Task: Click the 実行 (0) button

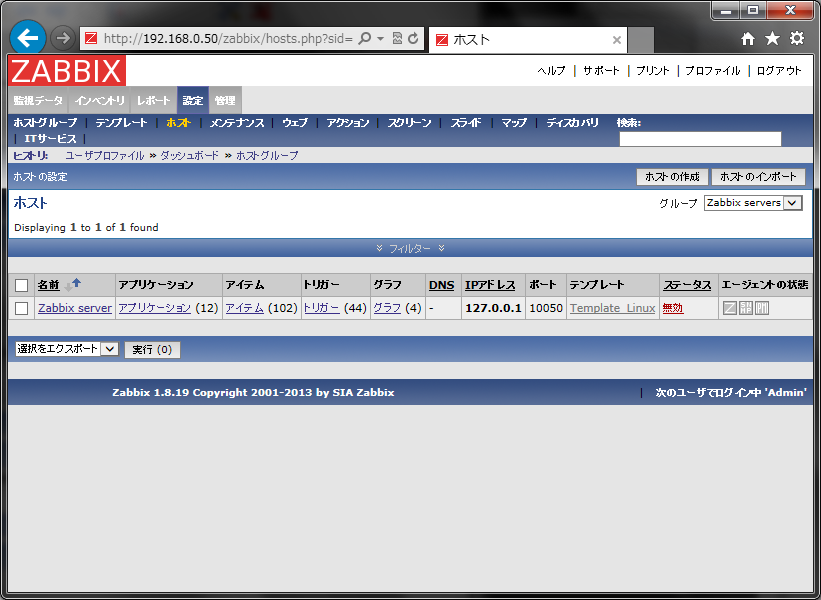Action: 152,350
